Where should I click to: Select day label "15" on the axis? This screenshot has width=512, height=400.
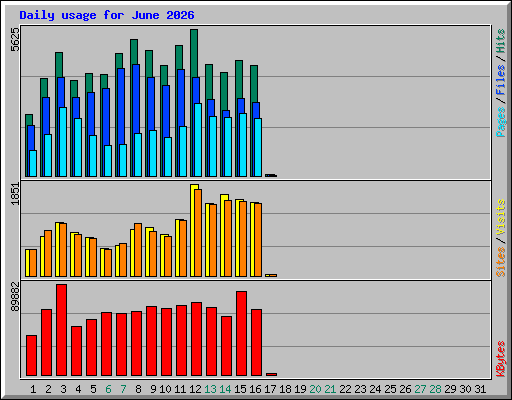(240, 389)
